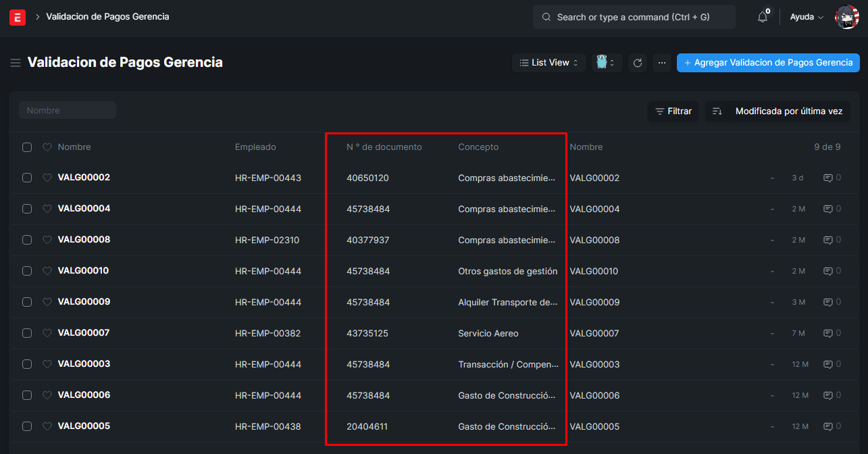This screenshot has height=454, width=868.
Task: Toggle sort direction icon beside Modificada
Action: [717, 111]
